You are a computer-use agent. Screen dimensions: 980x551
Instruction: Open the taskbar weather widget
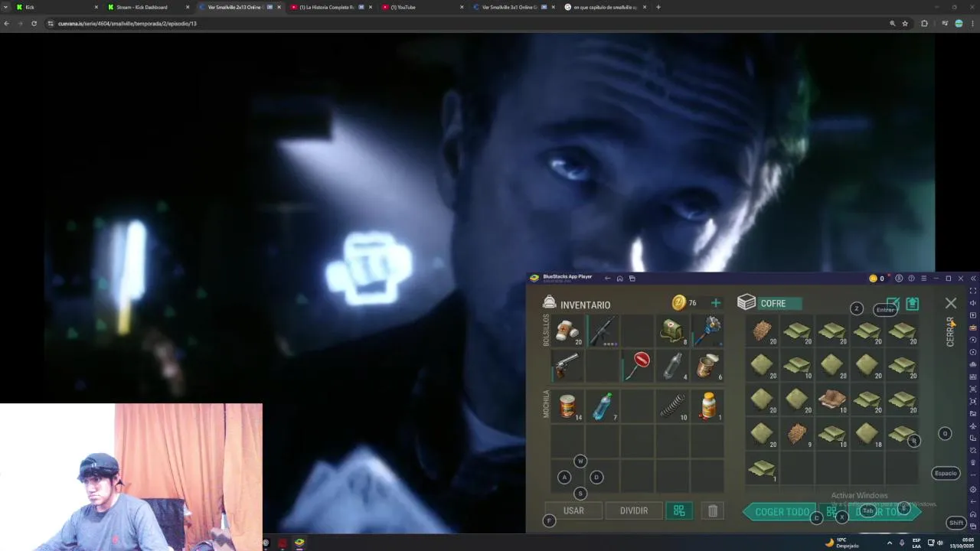pos(841,543)
